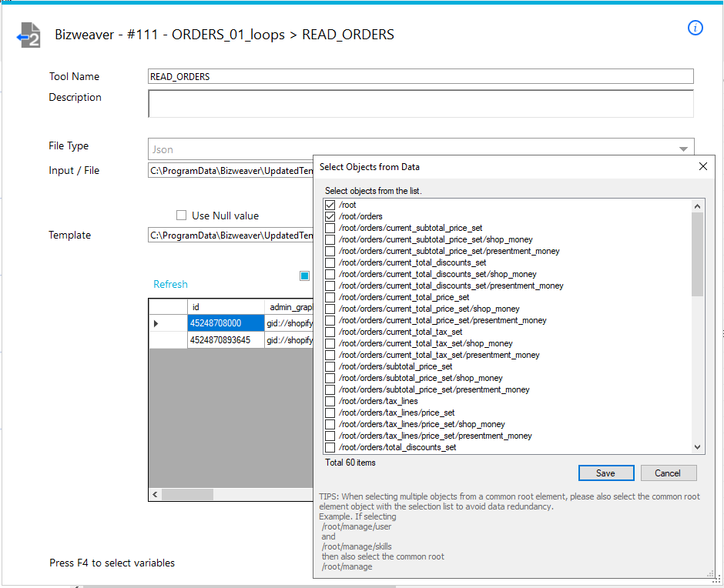Viewport: 724px width, 588px height.
Task: Click Cancel in the Select Objects dialog
Action: click(668, 473)
